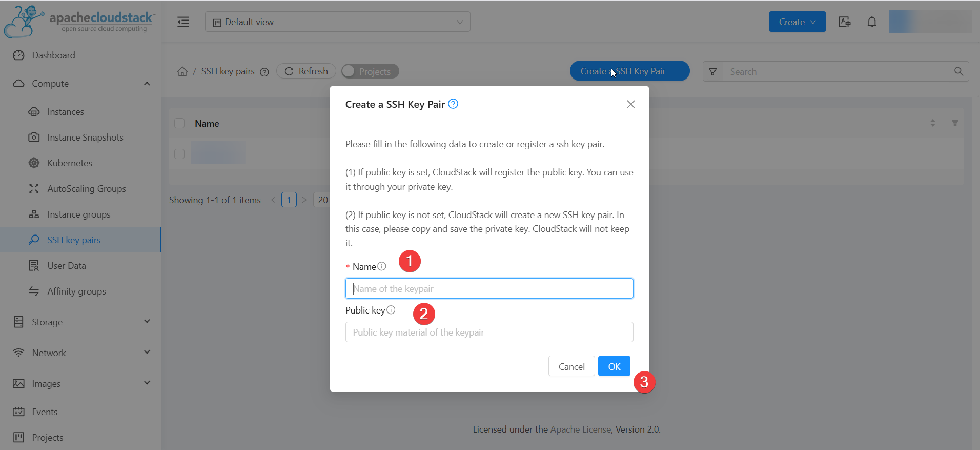980x450 pixels.
Task: Open the notifications bell
Action: coord(872,22)
